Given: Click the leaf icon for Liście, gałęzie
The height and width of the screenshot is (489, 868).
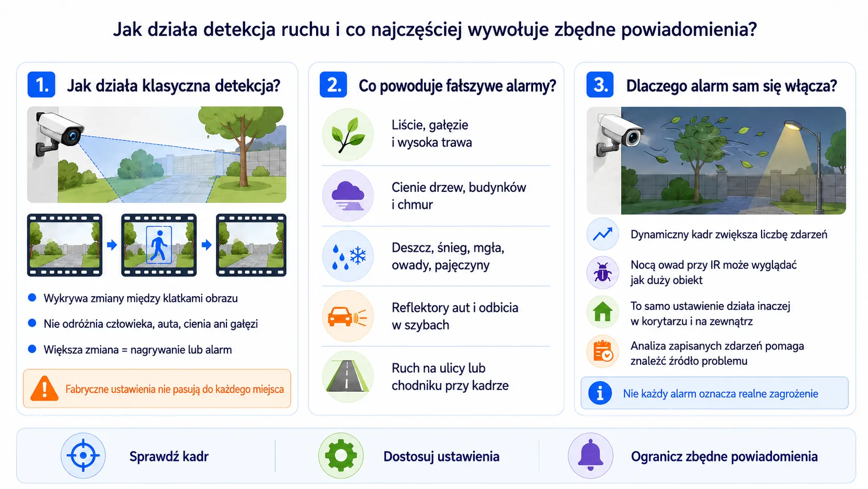Looking at the screenshot, I should point(348,134).
